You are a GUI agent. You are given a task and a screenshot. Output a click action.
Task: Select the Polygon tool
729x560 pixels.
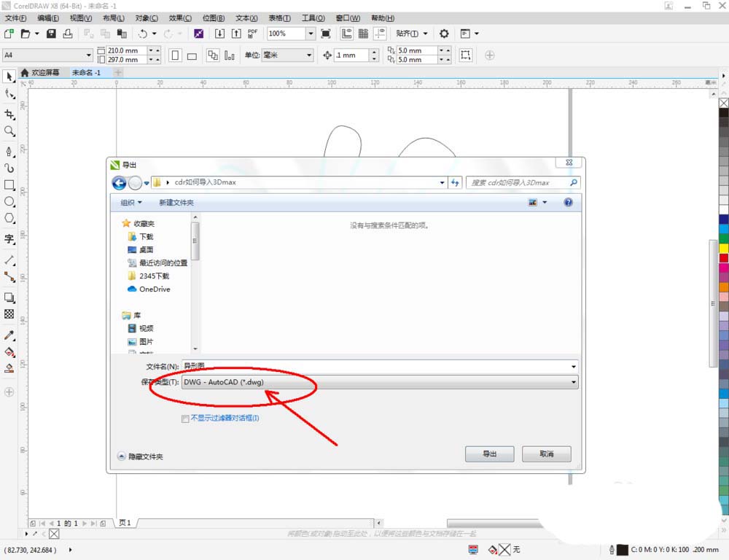pos(9,218)
